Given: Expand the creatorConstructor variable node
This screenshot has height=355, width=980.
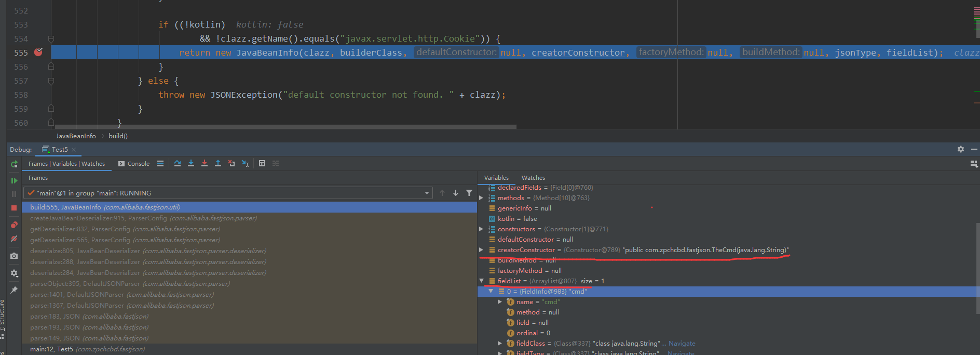Looking at the screenshot, I should coord(481,250).
